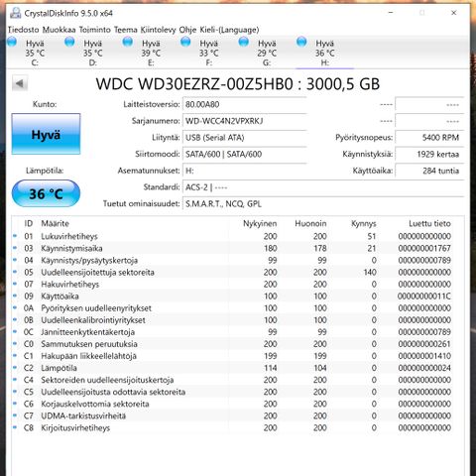Click status dot for 0C Jännitteenkytkentäkertoja
The image size is (476, 476).
point(15,331)
